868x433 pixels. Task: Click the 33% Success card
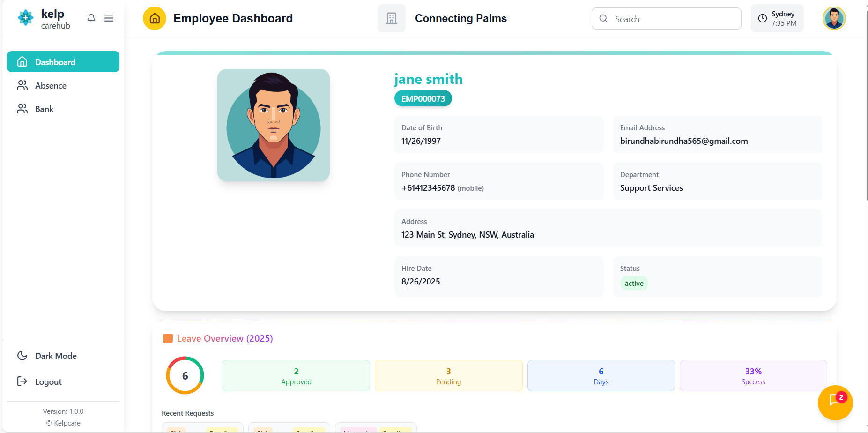(x=753, y=376)
